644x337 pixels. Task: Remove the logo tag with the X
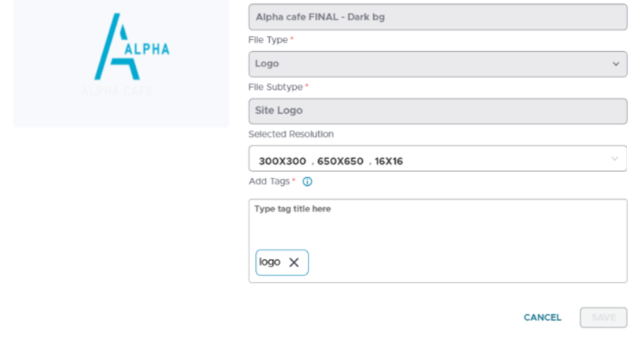click(x=294, y=262)
